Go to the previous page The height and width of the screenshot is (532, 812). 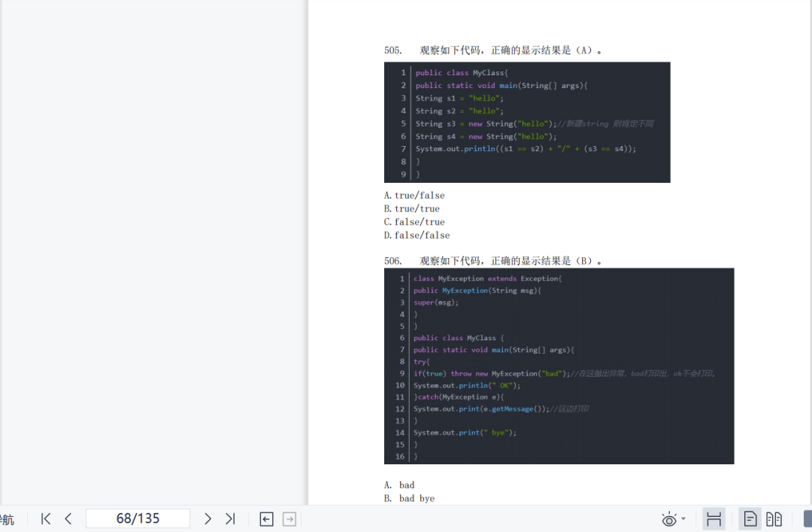68,518
